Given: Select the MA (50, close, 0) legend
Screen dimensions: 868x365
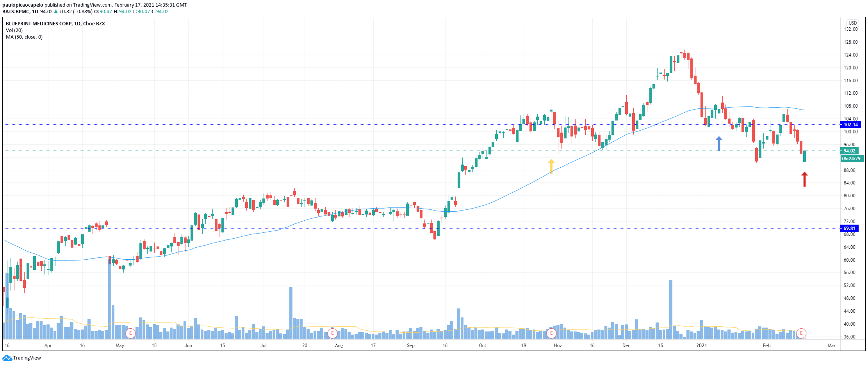Looking at the screenshot, I should point(24,37).
